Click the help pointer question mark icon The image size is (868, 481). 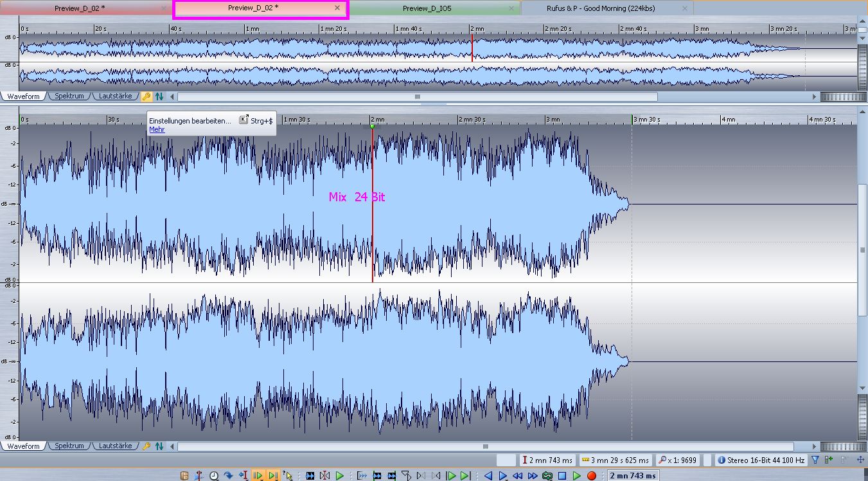[288, 476]
